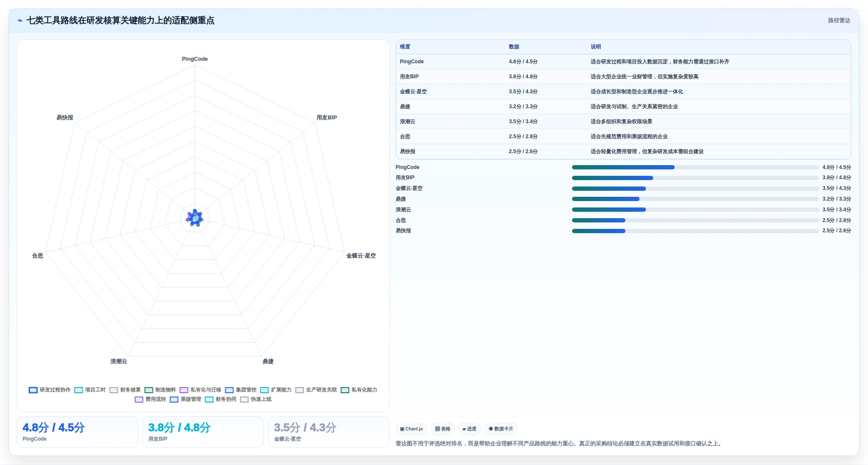868x465 pixels.
Task: Click the 2.5分 / 2.6分 value beside the 易快报 bar
Action: 836,231
